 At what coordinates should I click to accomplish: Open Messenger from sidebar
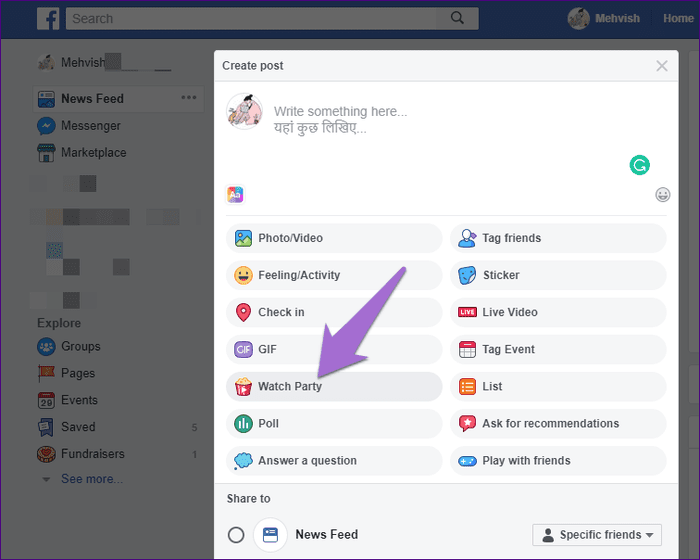[x=79, y=126]
